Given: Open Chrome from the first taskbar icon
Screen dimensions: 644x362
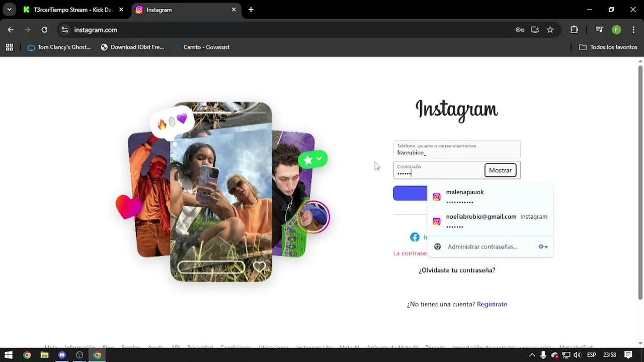Looking at the screenshot, I should coord(27,355).
